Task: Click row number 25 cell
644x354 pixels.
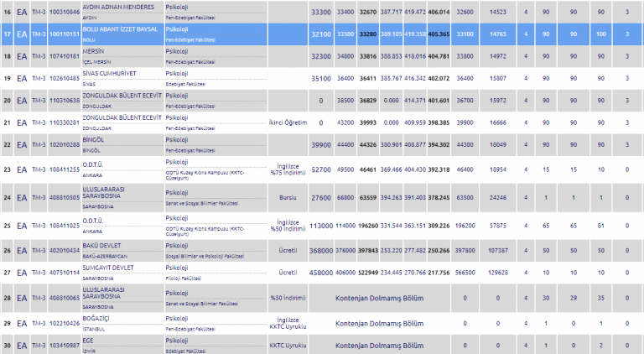Action: (x=8, y=226)
